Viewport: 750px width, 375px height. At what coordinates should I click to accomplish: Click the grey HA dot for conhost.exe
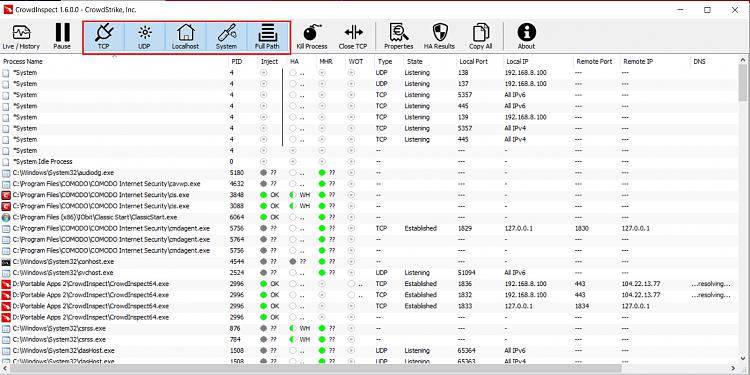[x=293, y=262]
